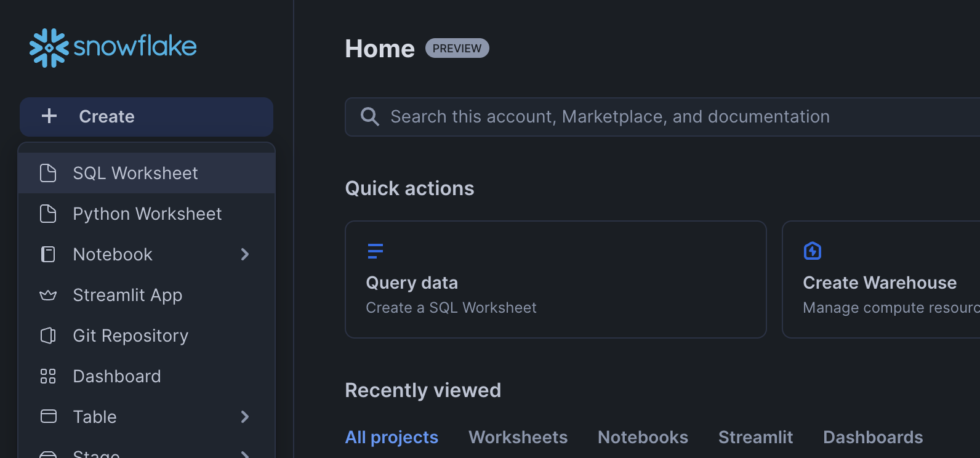Viewport: 980px width, 458px height.
Task: Select the Create Warehouse lightning icon
Action: coord(812,251)
